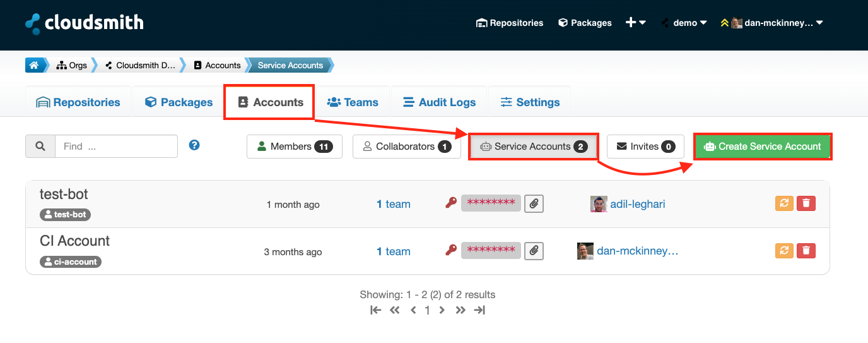Viewport: 868px width, 343px height.
Task: Switch to the Packages tab
Action: [x=179, y=102]
